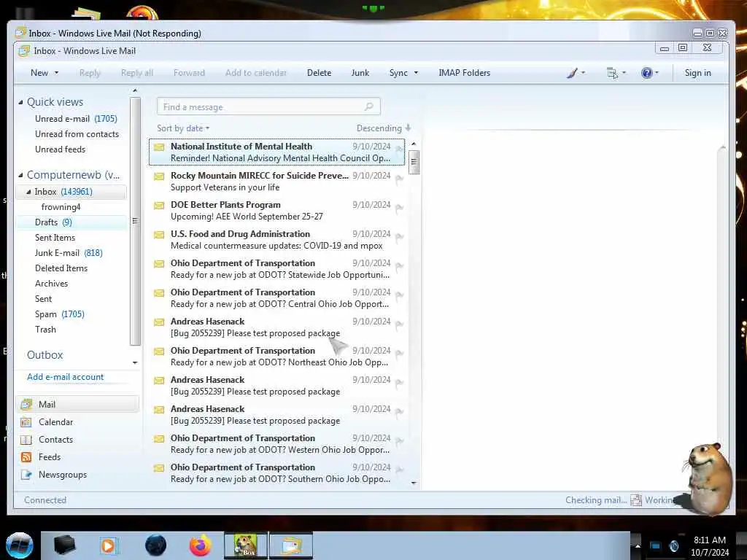Mark message as Junk
The image size is (747, 560).
coord(360,73)
